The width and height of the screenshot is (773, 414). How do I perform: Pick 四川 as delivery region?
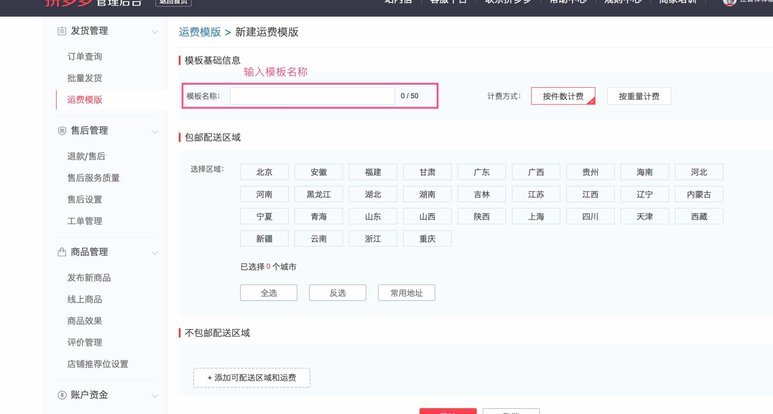pos(590,216)
